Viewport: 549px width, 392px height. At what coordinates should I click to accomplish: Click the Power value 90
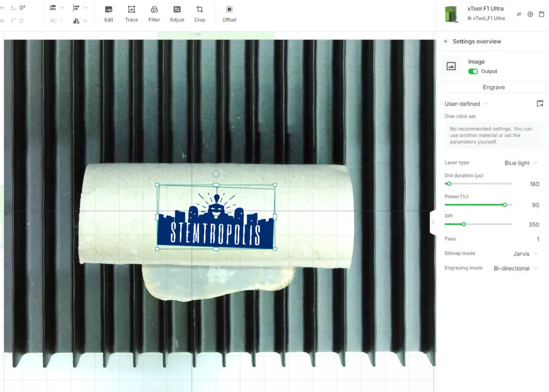coord(536,205)
